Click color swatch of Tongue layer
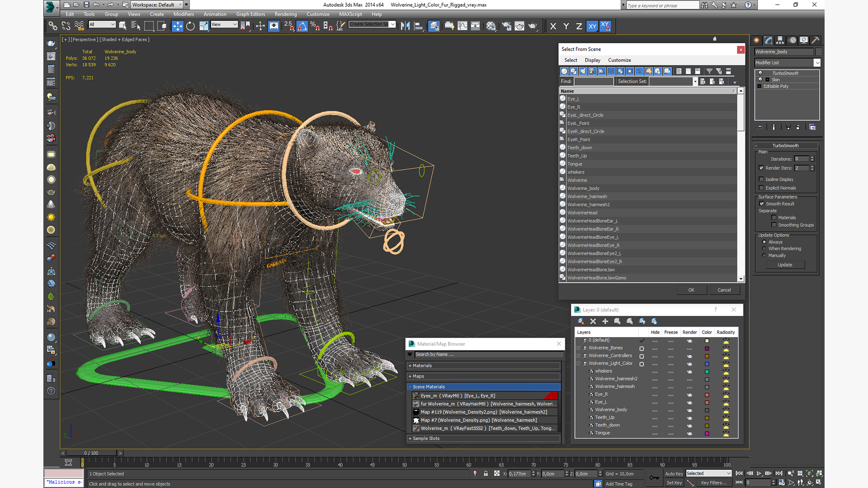868x488 pixels. [x=707, y=433]
